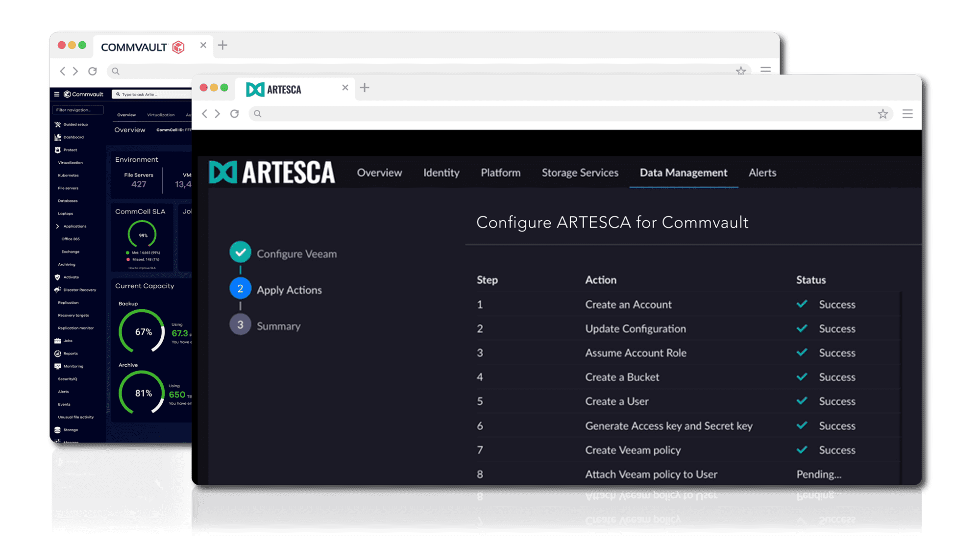Click the Configure Veeam completed step
This screenshot has height=547, width=980.
point(283,253)
